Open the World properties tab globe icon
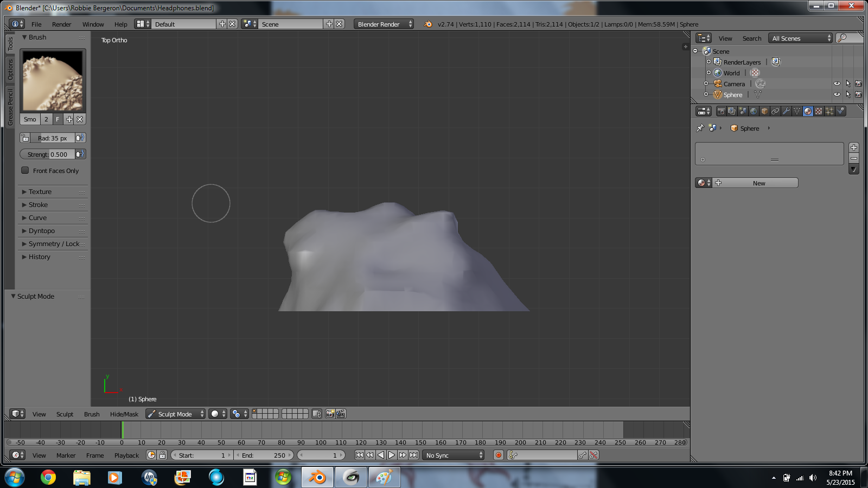Image resolution: width=868 pixels, height=488 pixels. coord(754,111)
